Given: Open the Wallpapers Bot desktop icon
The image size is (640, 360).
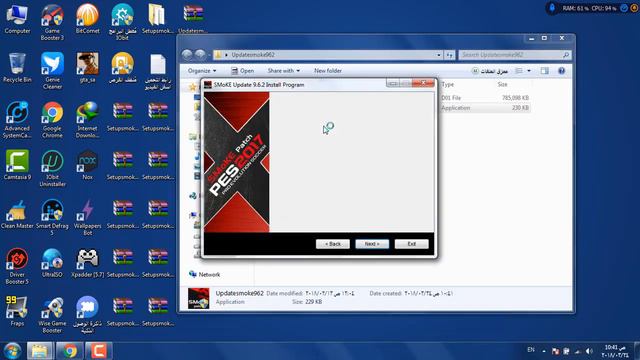Looking at the screenshot, I should (x=87, y=217).
